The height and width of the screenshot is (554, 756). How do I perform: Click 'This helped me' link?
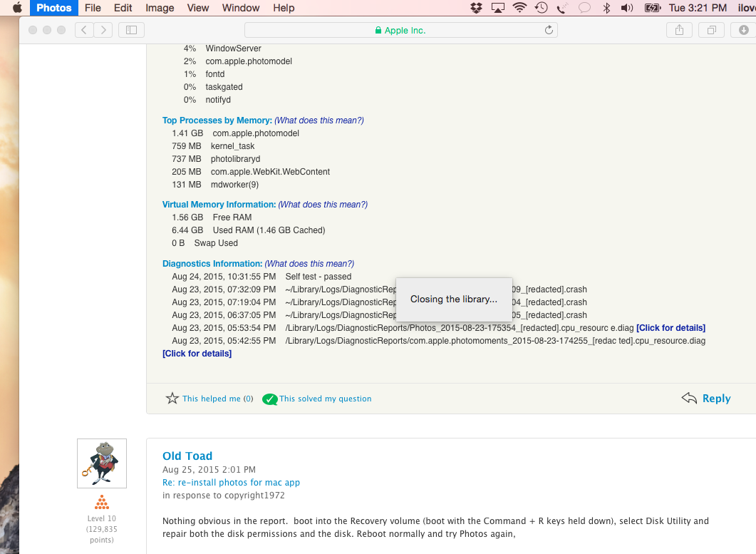point(211,399)
